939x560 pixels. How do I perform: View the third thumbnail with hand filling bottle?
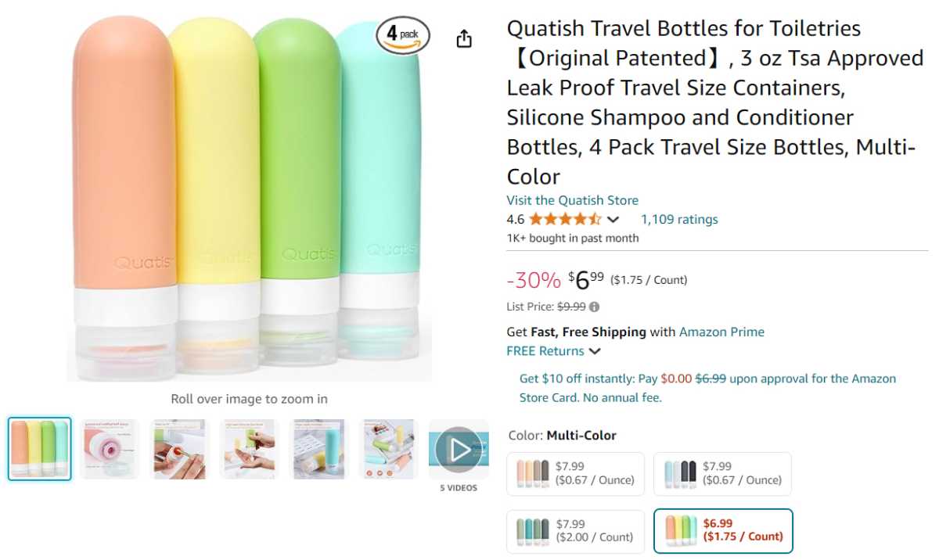179,449
